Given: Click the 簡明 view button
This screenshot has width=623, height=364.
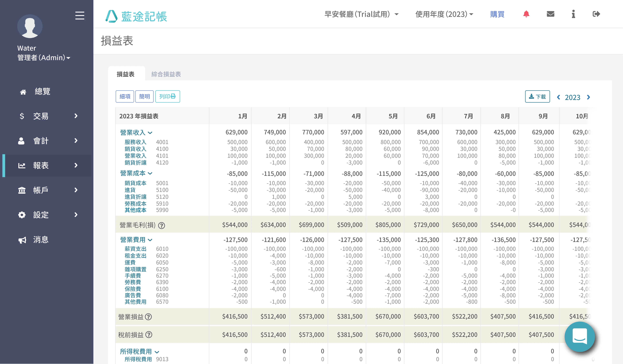Looking at the screenshot, I should point(144,96).
